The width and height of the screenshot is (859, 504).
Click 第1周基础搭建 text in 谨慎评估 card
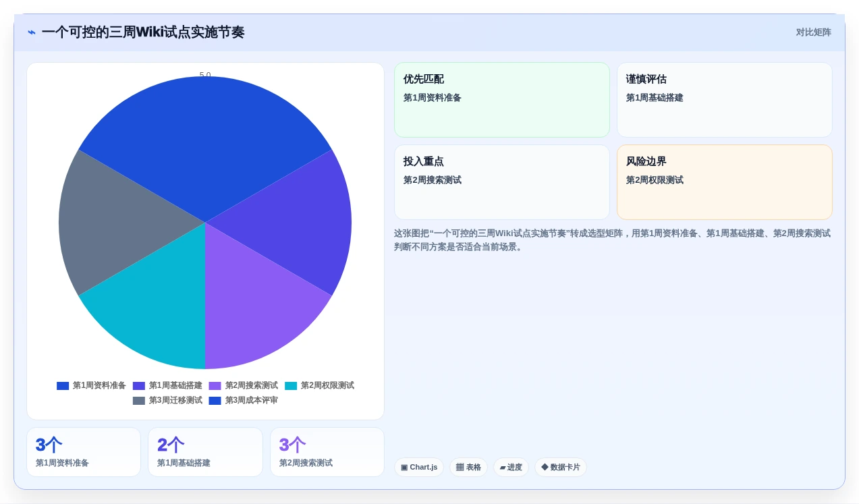(x=655, y=98)
